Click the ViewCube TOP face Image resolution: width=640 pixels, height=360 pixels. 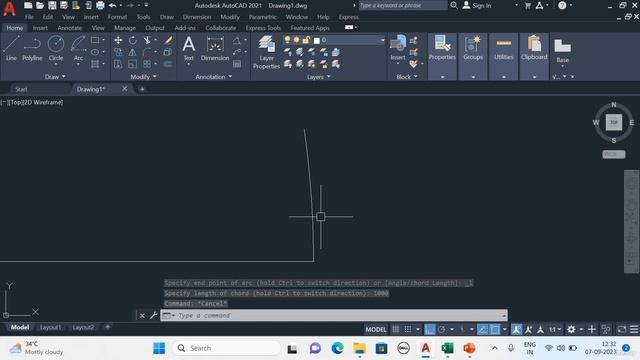[613, 122]
